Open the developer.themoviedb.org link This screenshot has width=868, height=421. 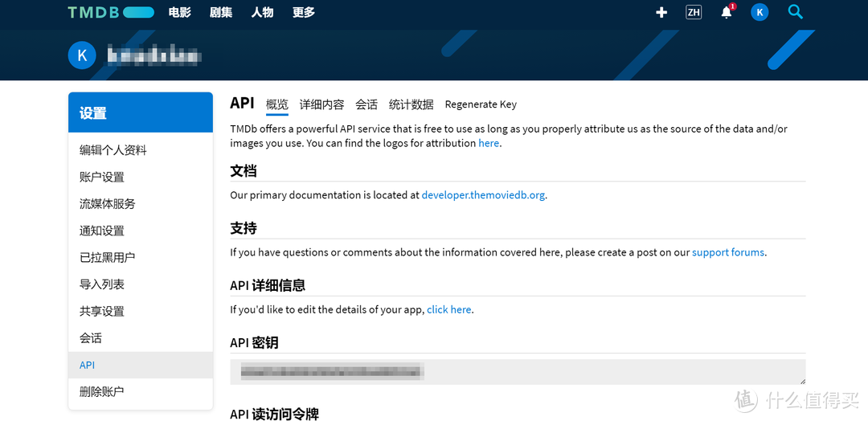click(483, 195)
